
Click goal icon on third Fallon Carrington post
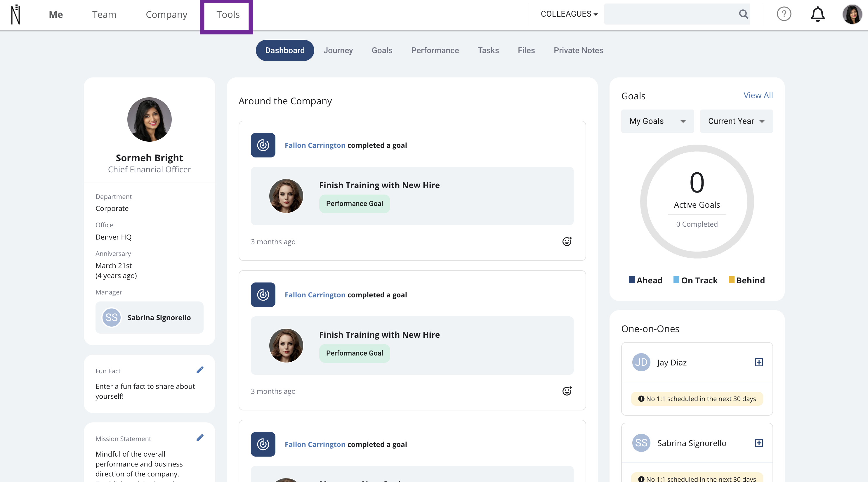pyautogui.click(x=263, y=444)
